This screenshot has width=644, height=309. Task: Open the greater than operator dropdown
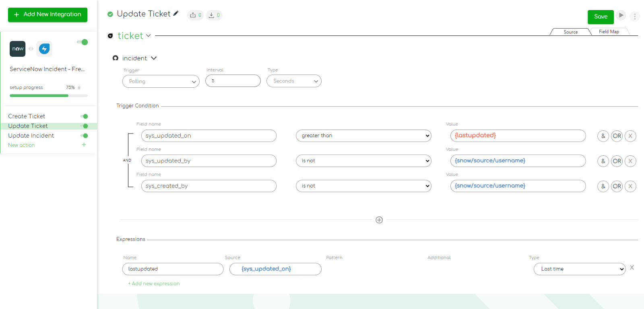tap(363, 136)
